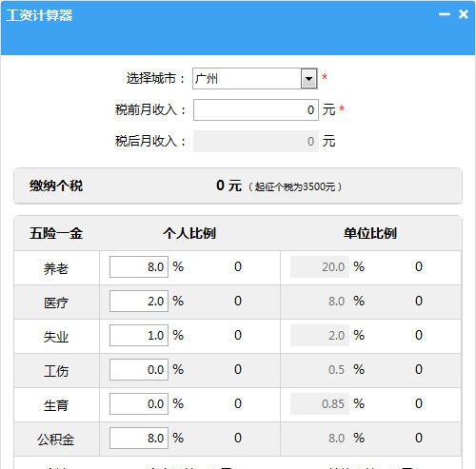
Task: Click the 失业 unit ratio 2.0 field
Action: coord(320,335)
